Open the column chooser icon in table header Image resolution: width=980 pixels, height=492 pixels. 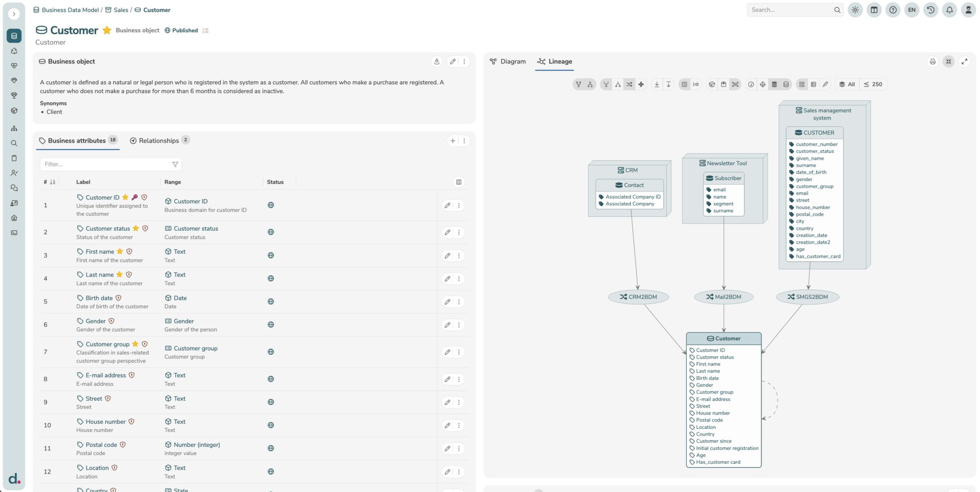pos(458,182)
